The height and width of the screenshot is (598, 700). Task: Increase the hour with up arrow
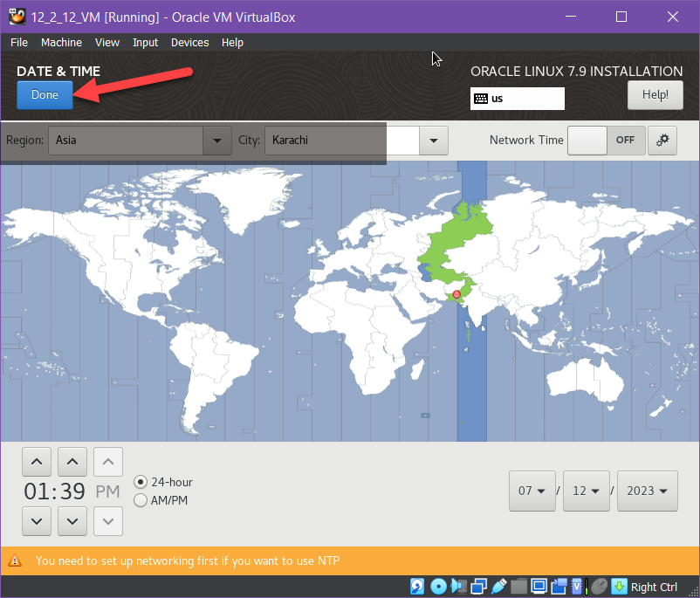point(36,461)
